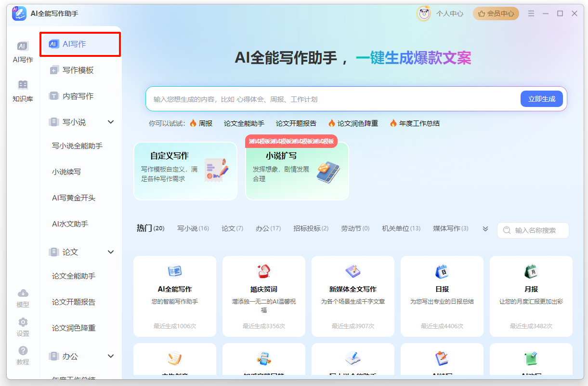Switch to the 机关单位 category tab
588x386 pixels.
[401, 228]
